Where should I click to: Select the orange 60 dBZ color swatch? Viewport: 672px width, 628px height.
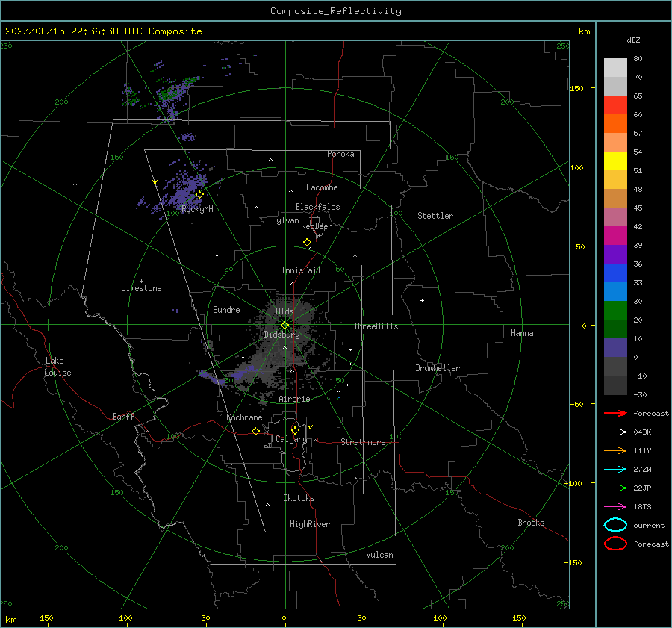615,124
